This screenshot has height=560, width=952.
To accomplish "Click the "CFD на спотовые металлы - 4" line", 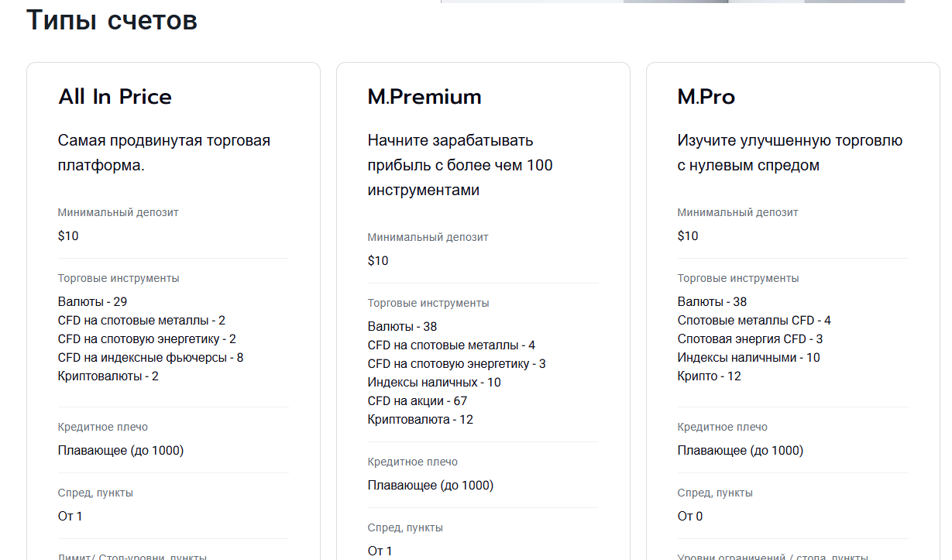I will pyautogui.click(x=452, y=345).
